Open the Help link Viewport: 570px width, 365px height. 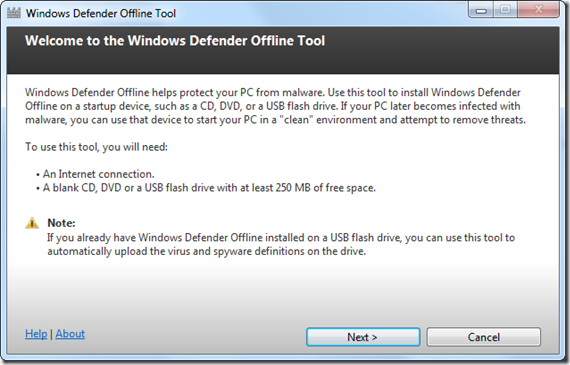click(x=36, y=334)
